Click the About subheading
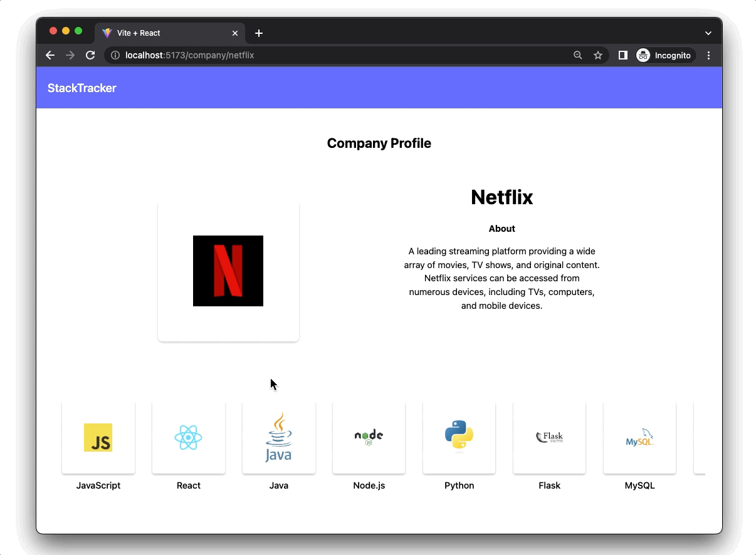The width and height of the screenshot is (756, 555). [502, 229]
